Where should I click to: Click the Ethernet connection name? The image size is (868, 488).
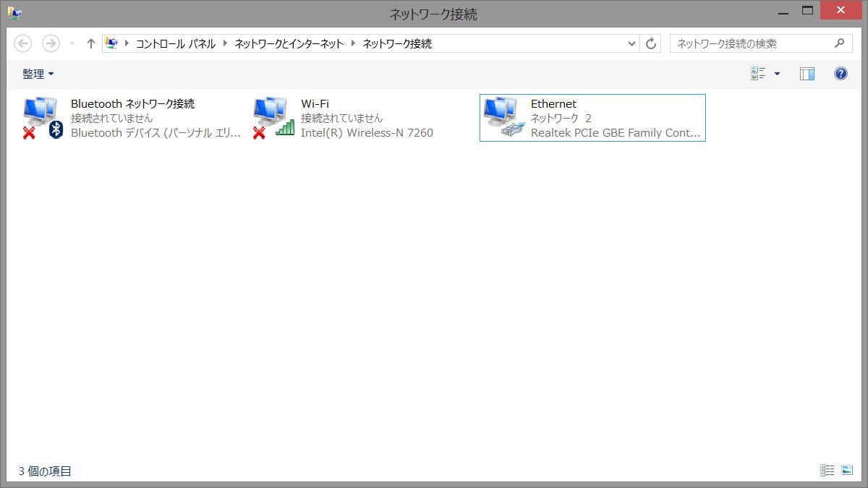click(x=553, y=104)
